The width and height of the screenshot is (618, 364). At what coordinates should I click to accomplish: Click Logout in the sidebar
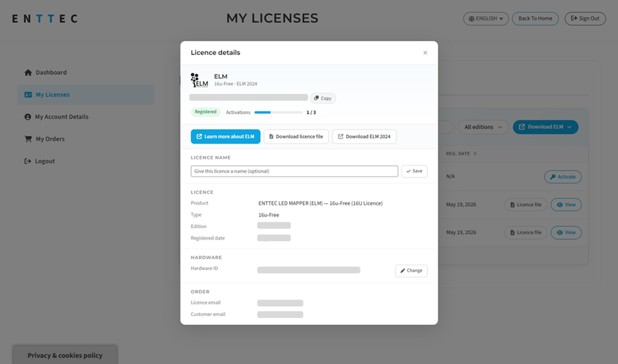(86, 161)
